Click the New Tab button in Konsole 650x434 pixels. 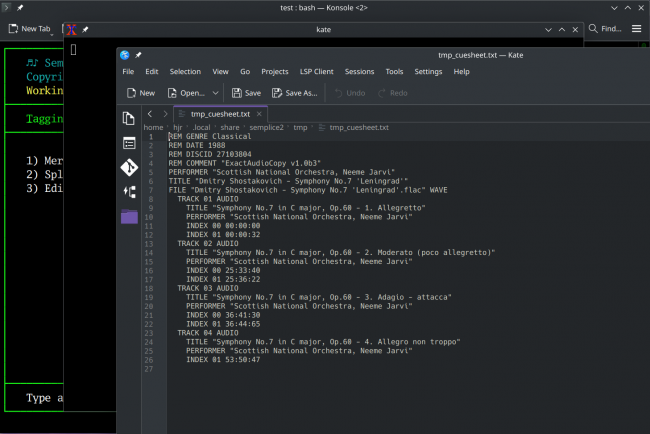pyautogui.click(x=30, y=29)
